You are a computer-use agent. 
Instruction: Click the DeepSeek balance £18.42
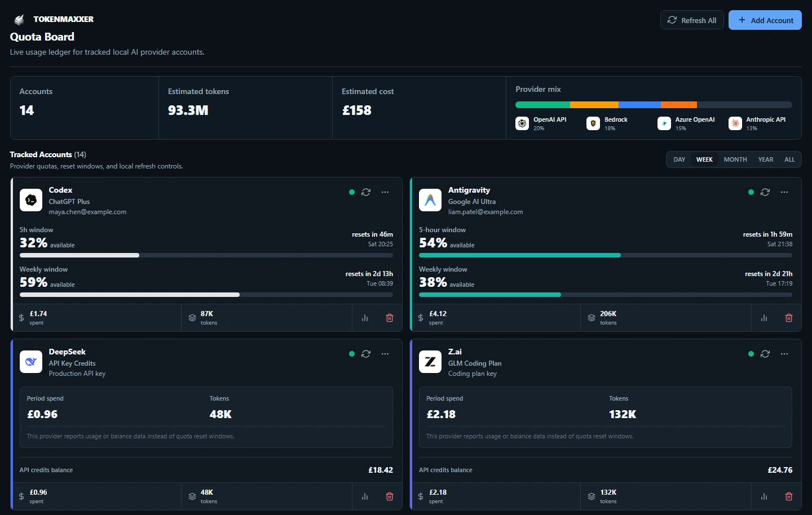[381, 470]
